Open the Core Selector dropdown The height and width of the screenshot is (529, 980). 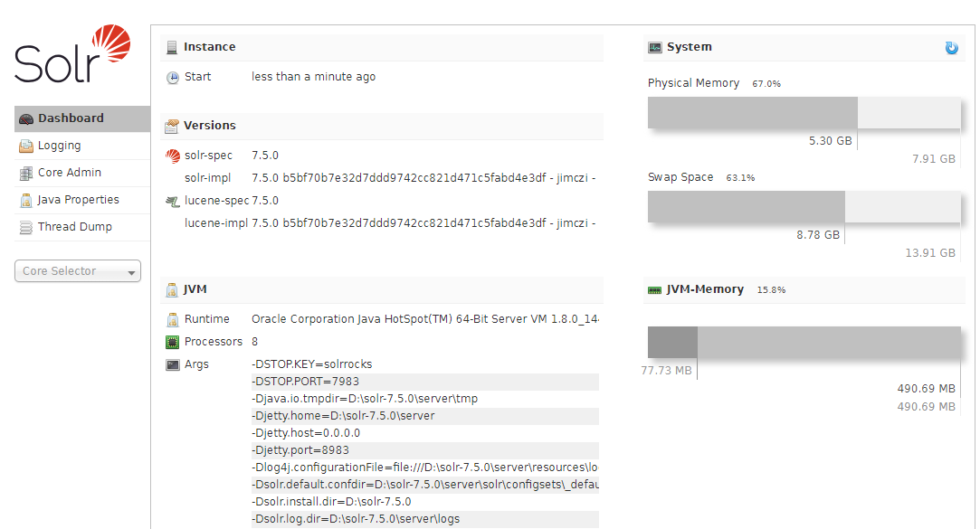[78, 271]
